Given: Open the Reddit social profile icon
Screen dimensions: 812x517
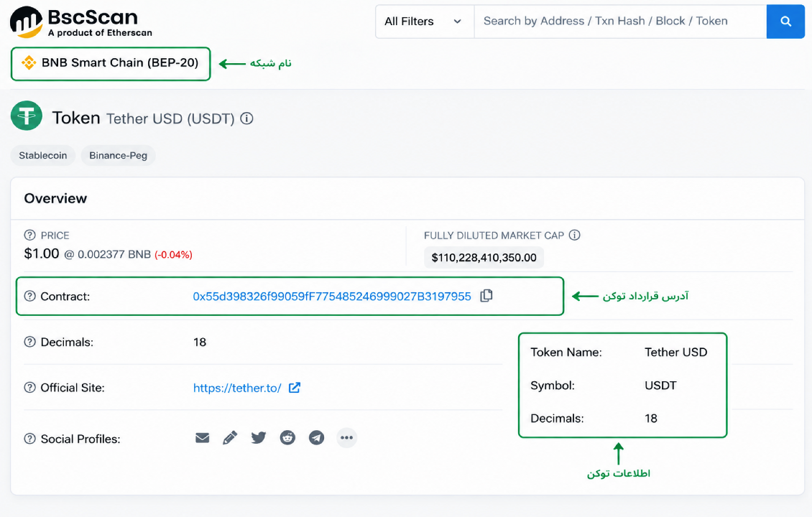Looking at the screenshot, I should click(x=287, y=438).
